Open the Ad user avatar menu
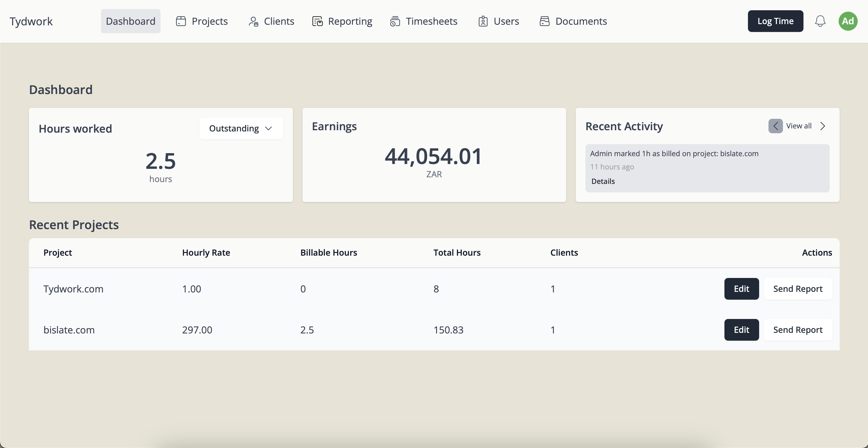The image size is (868, 448). tap(848, 21)
